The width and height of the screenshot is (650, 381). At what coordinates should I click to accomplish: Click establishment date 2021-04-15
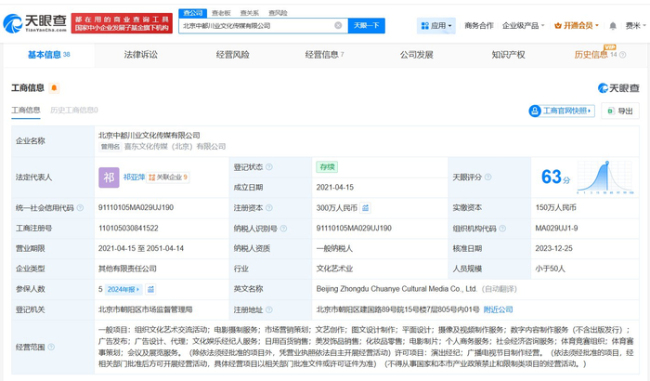335,187
